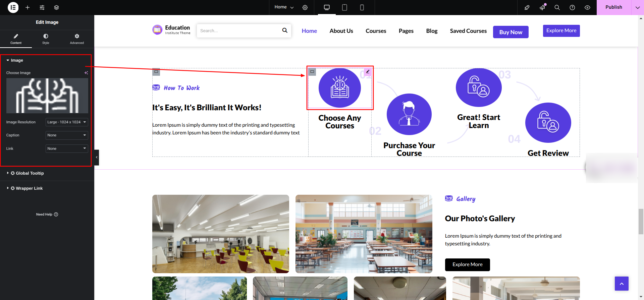Click the chosen image preview thumbnail

click(47, 96)
